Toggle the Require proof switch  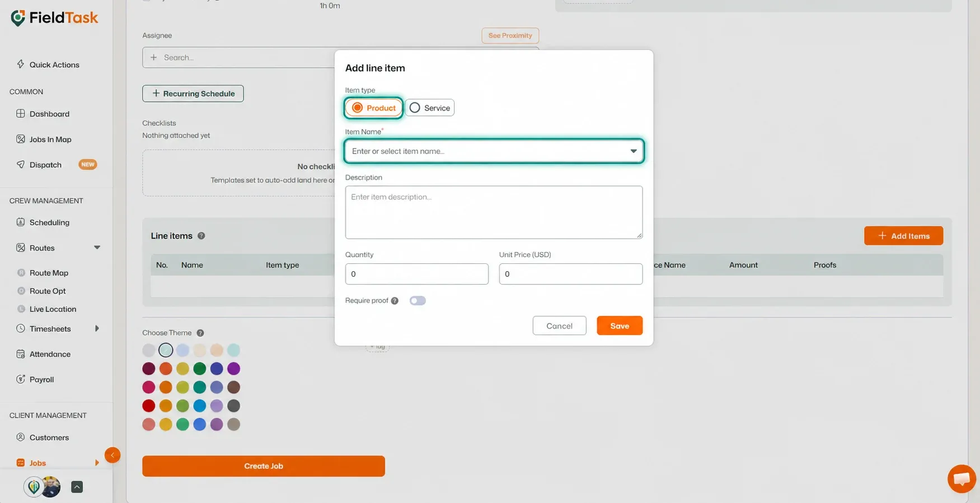click(x=418, y=301)
